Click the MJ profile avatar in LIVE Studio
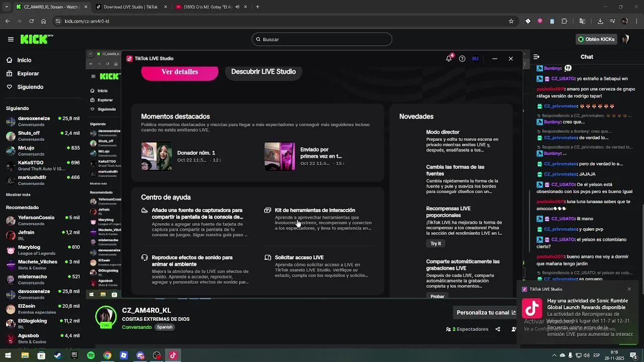644x362 pixels. click(475, 58)
